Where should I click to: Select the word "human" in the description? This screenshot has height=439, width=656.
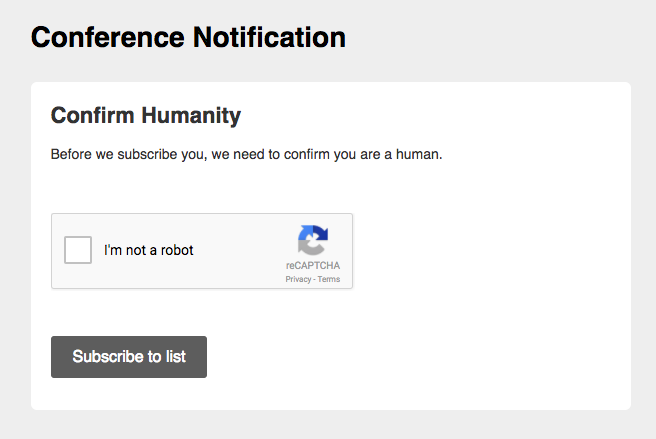(417, 154)
